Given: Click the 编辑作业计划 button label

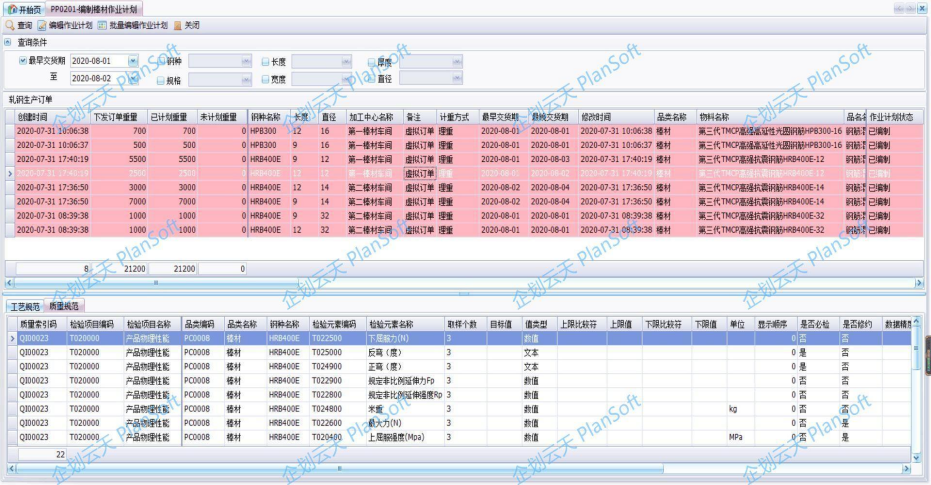Looking at the screenshot, I should pos(70,26).
